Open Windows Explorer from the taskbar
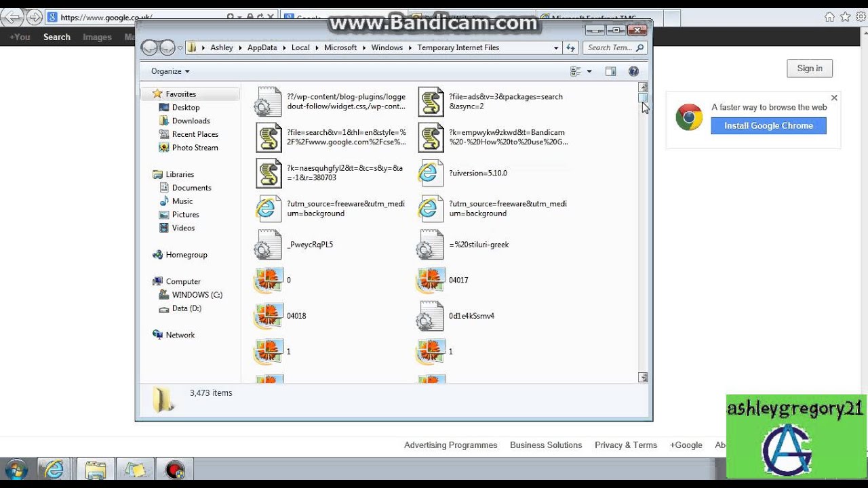868x488 pixels. pos(96,469)
